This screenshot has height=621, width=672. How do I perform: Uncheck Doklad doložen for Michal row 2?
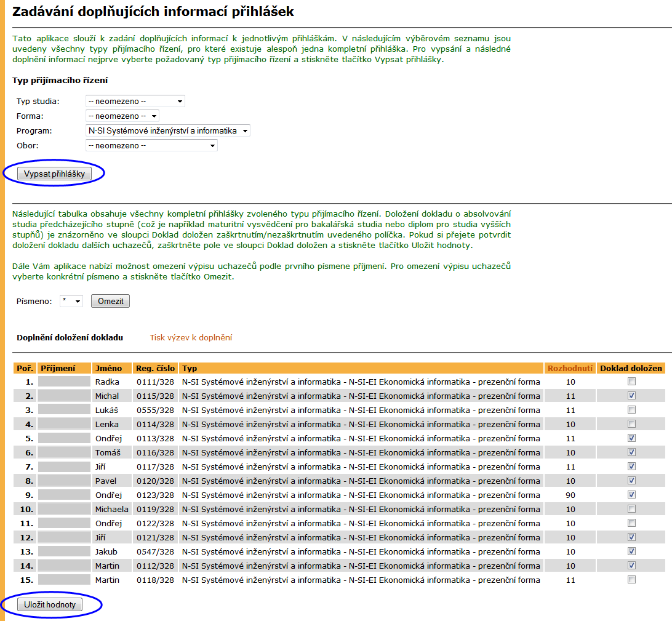pyautogui.click(x=631, y=396)
